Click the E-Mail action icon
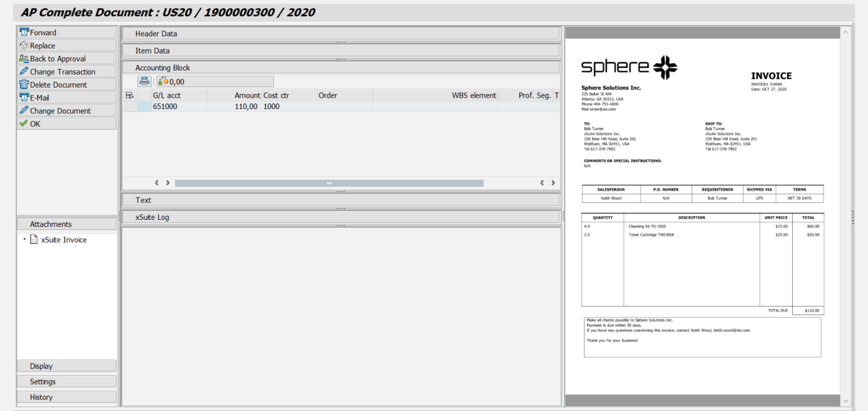 point(24,98)
